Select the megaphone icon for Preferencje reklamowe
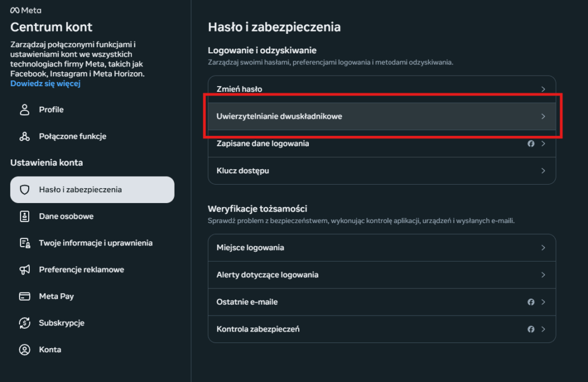The image size is (588, 382). point(24,270)
